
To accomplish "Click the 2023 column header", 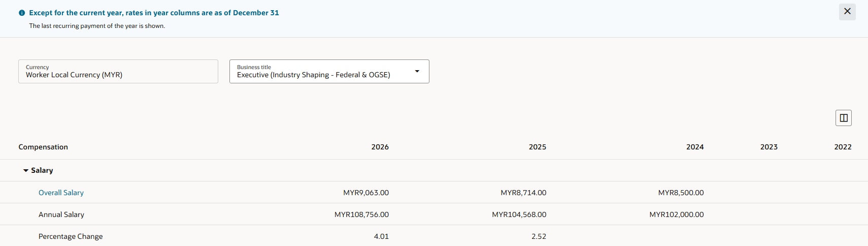I will click(769, 147).
